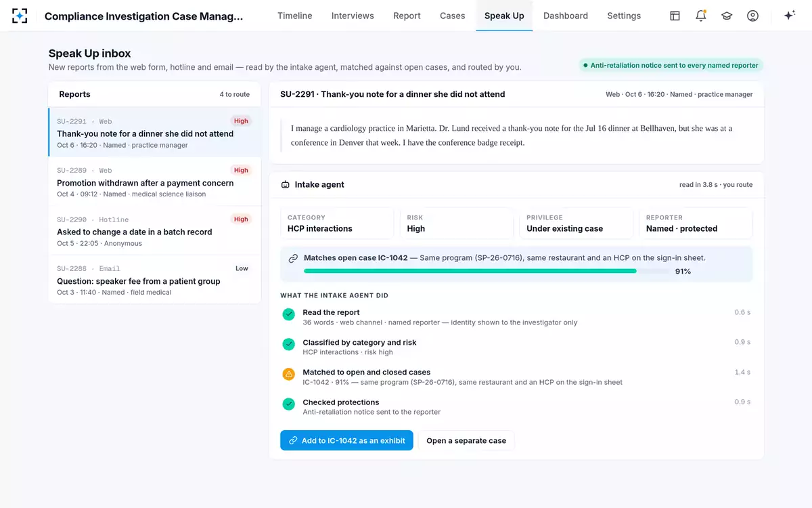Click the Speak Up inbox heading
Image resolution: width=812 pixels, height=508 pixels.
(x=90, y=54)
